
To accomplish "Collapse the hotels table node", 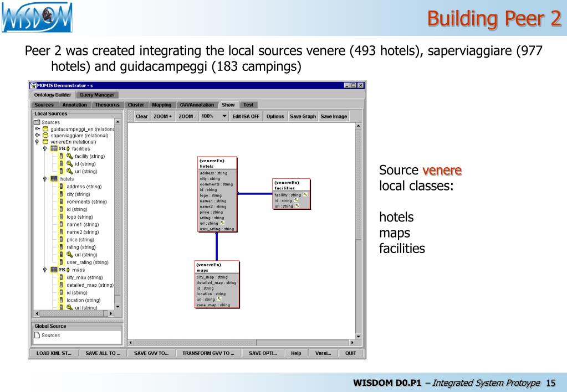I will [x=45, y=179].
